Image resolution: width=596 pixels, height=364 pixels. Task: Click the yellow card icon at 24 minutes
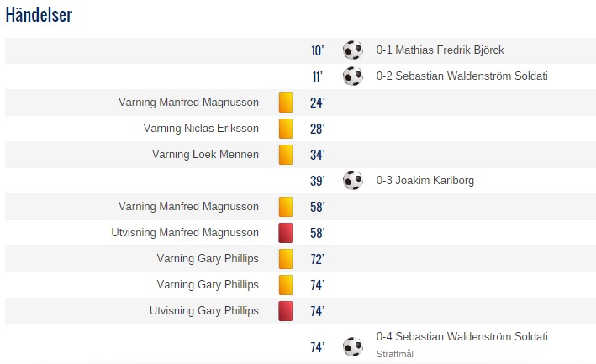click(x=286, y=103)
